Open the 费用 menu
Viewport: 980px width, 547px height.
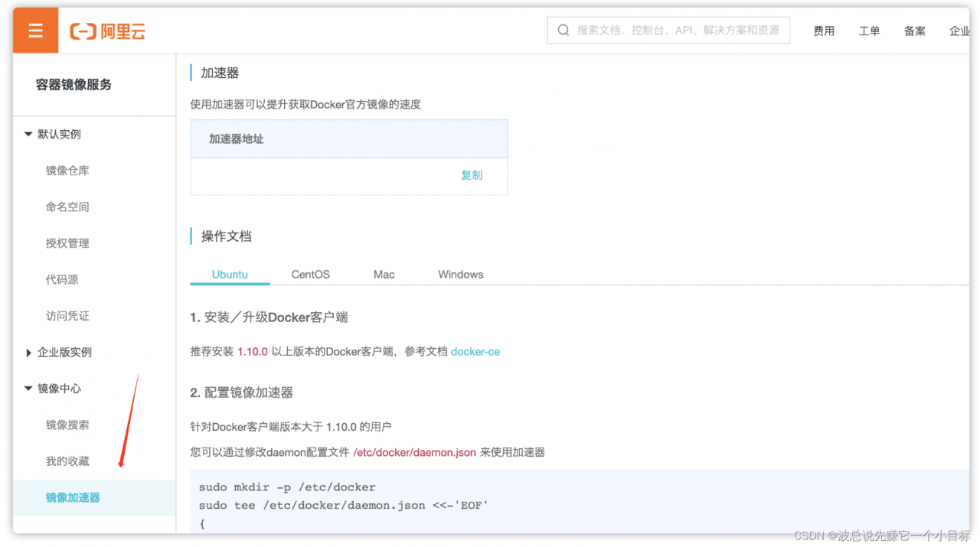[x=824, y=31]
